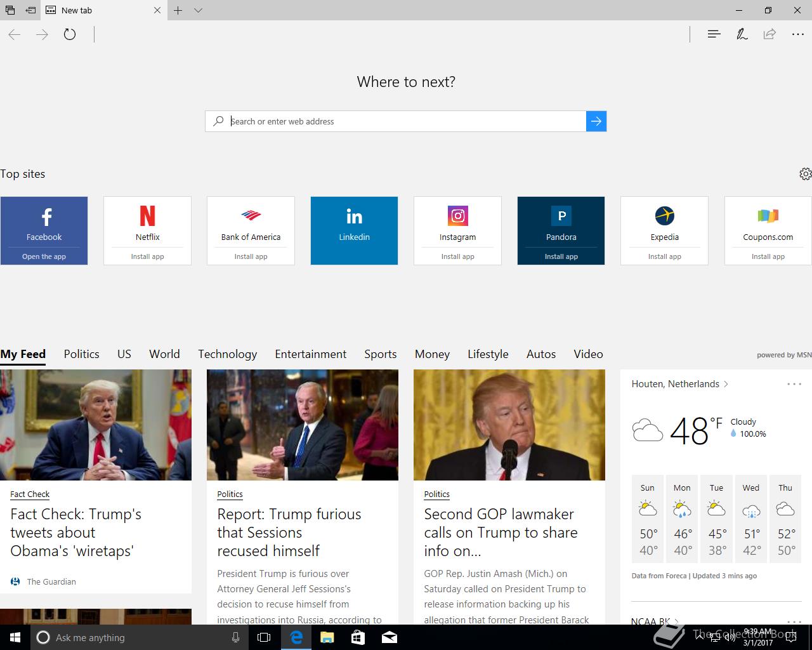Open Fact Check wiretaps article thumbnail

[96, 425]
